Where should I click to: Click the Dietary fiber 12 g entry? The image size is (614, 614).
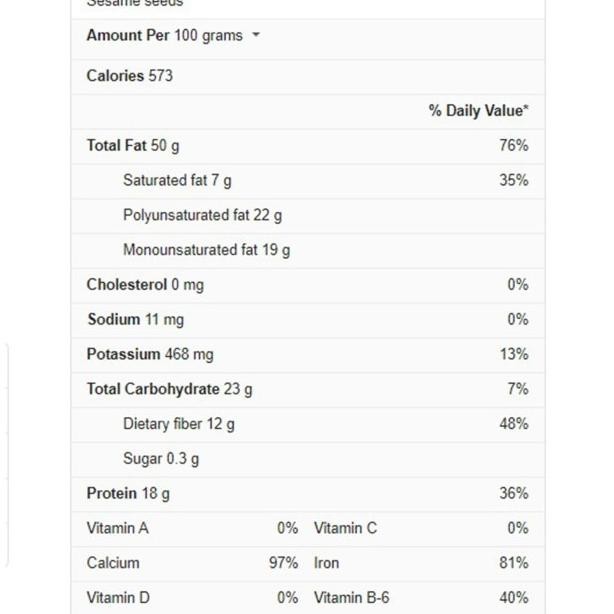click(x=179, y=424)
